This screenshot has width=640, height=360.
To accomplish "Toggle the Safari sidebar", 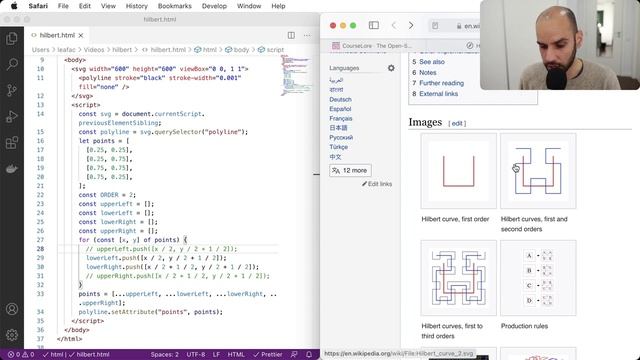I will [x=373, y=25].
